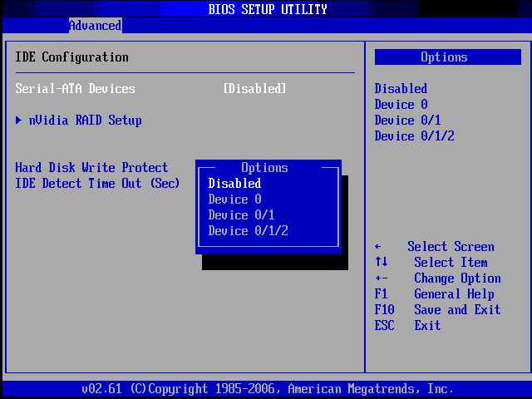Viewport: 532px width, 399px height.
Task: Choose Device 0 in the Options popup
Action: (234, 199)
